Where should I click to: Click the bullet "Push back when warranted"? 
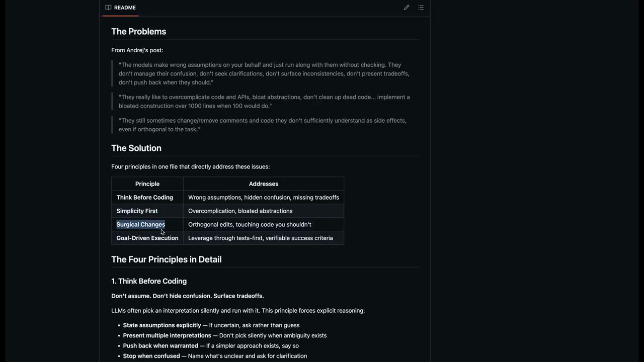click(x=211, y=346)
